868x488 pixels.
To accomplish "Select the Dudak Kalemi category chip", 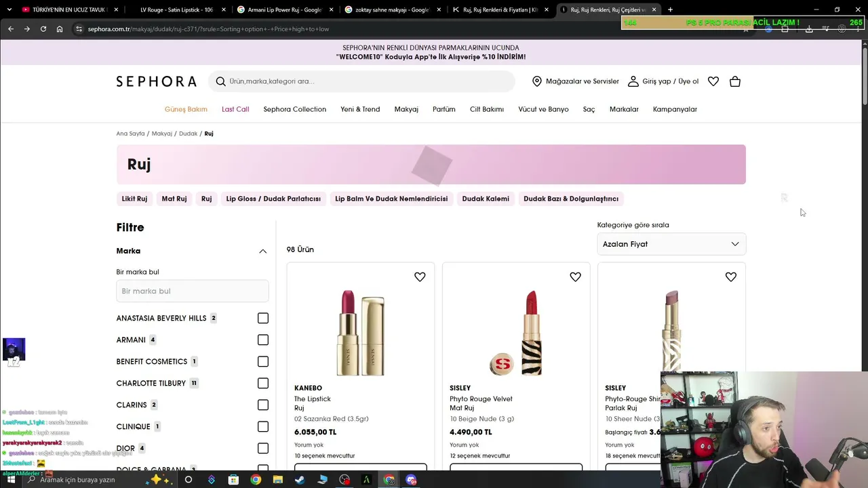I will click(486, 199).
